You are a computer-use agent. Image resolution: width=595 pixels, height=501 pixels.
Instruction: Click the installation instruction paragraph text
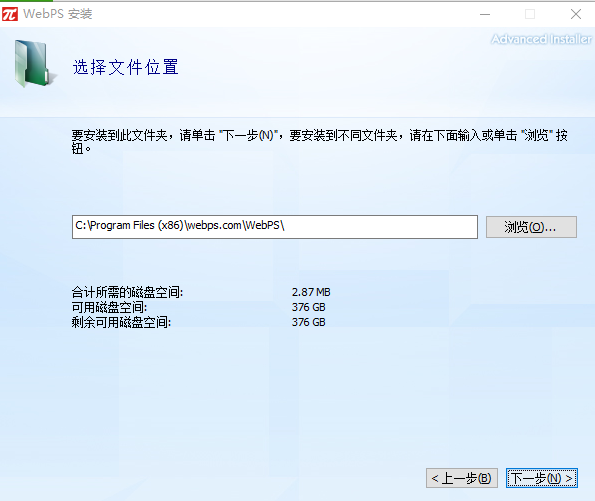click(320, 142)
